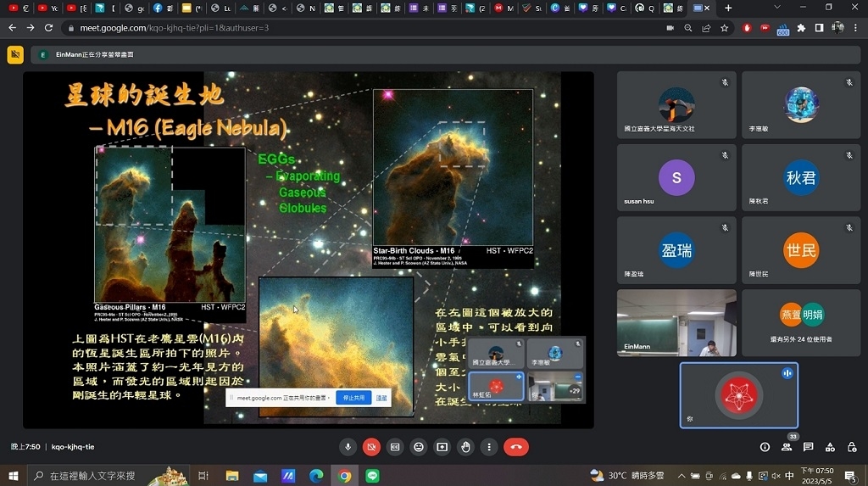The width and height of the screenshot is (868, 486).
Task: Open the emoji reactions button
Action: (419, 447)
